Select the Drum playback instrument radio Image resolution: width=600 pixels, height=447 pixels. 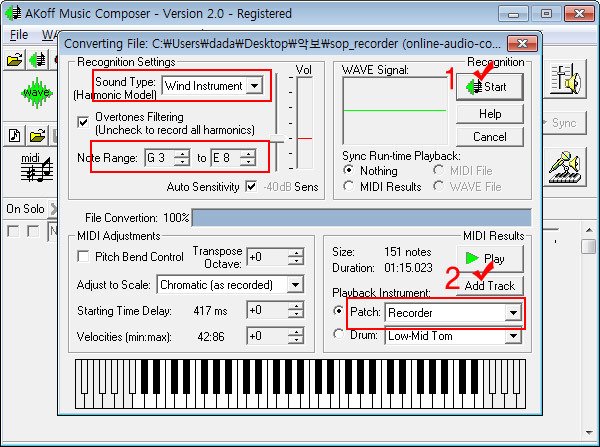338,334
